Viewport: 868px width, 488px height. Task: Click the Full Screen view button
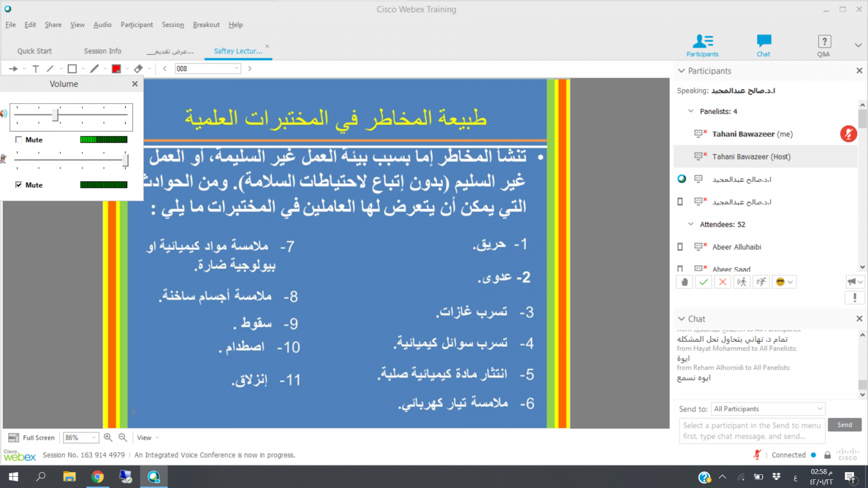point(32,438)
